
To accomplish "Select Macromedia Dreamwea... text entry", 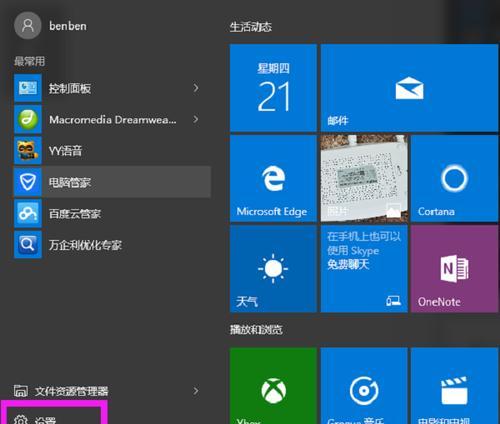I will [x=113, y=120].
